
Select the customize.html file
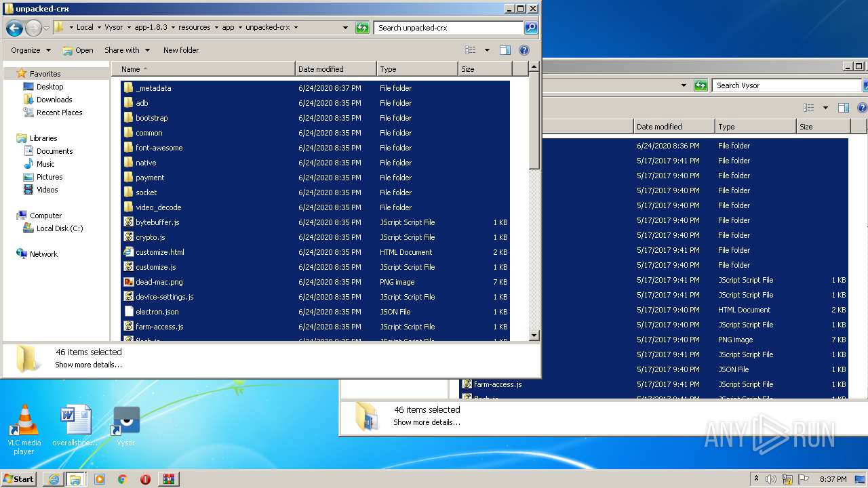pyautogui.click(x=315, y=252)
